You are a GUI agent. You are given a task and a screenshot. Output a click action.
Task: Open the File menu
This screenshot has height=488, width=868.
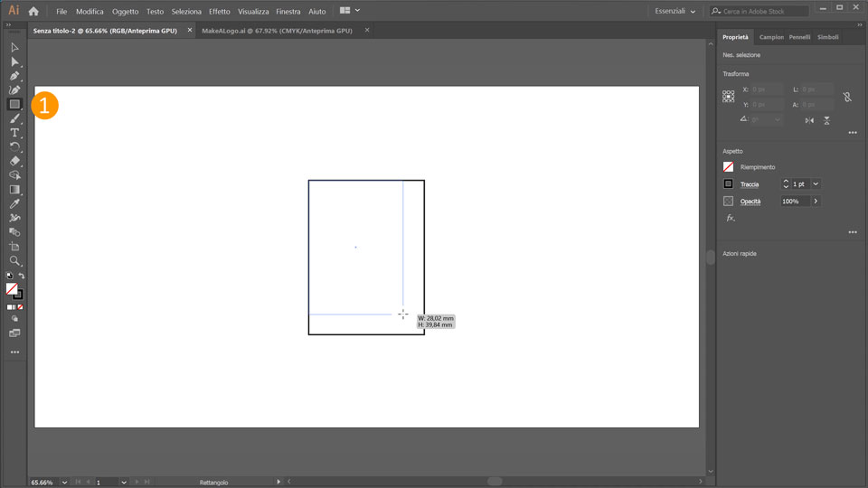tap(61, 11)
